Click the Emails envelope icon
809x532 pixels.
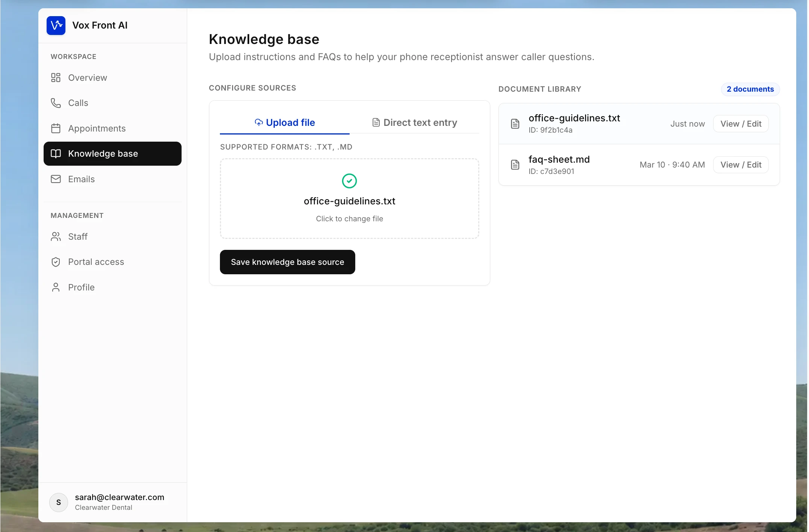click(56, 179)
